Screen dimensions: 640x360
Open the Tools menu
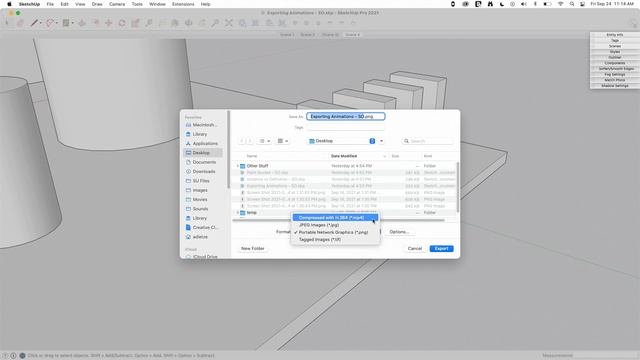pos(137,4)
